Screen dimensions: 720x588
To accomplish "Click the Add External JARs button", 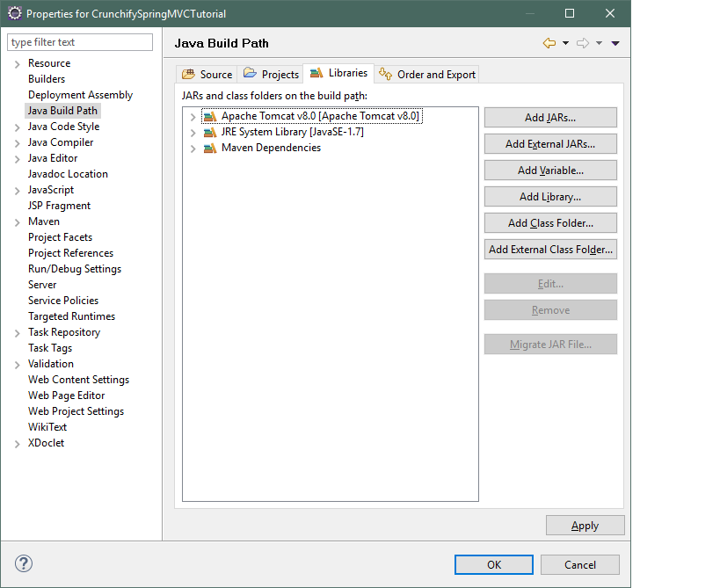I will point(550,144).
